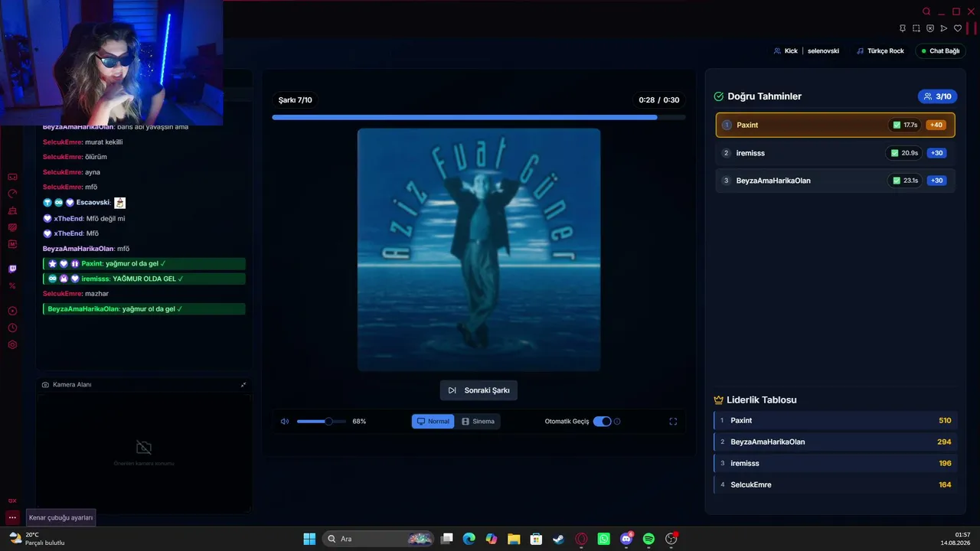This screenshot has height=551, width=980.
Task: Open Task View from the taskbar
Action: pyautogui.click(x=447, y=539)
